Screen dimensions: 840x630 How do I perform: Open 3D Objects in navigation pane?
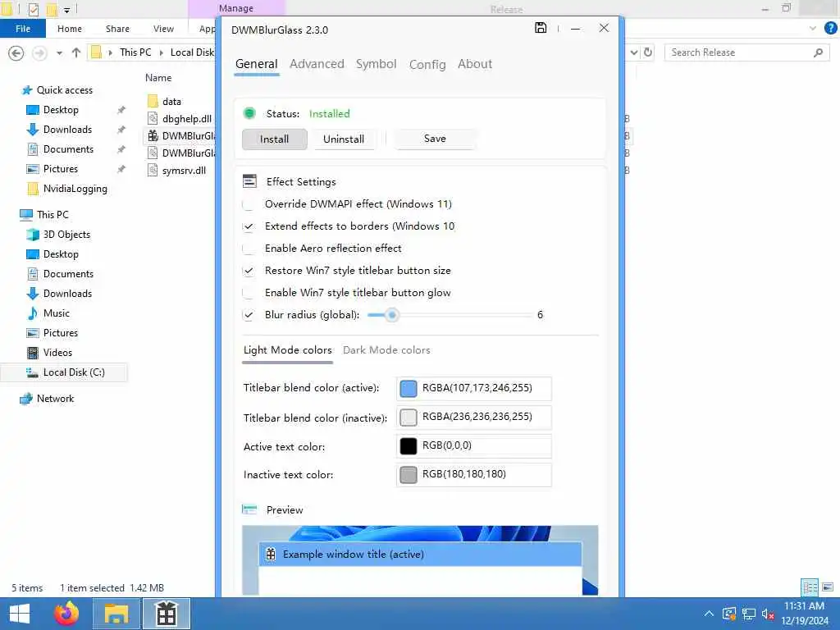coord(66,235)
